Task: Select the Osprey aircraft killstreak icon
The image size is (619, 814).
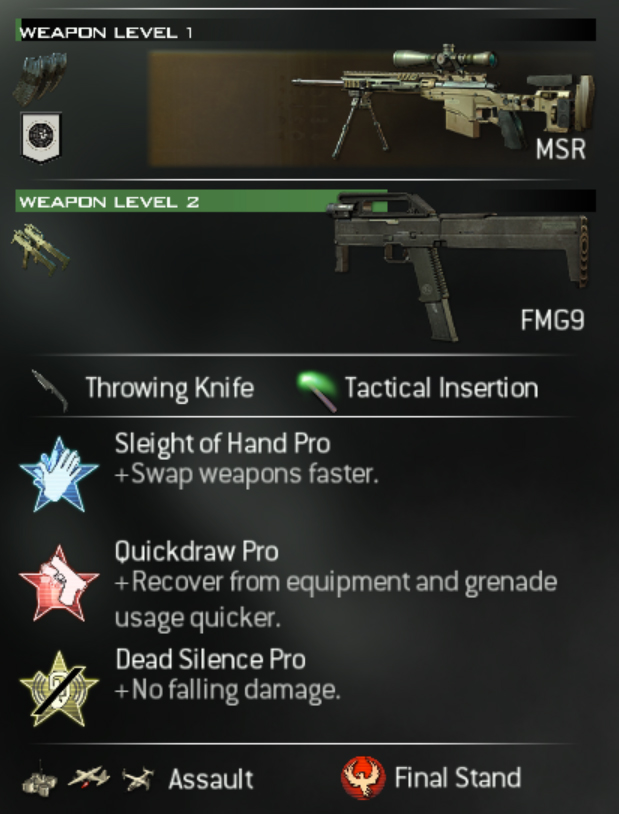Action: [x=138, y=779]
